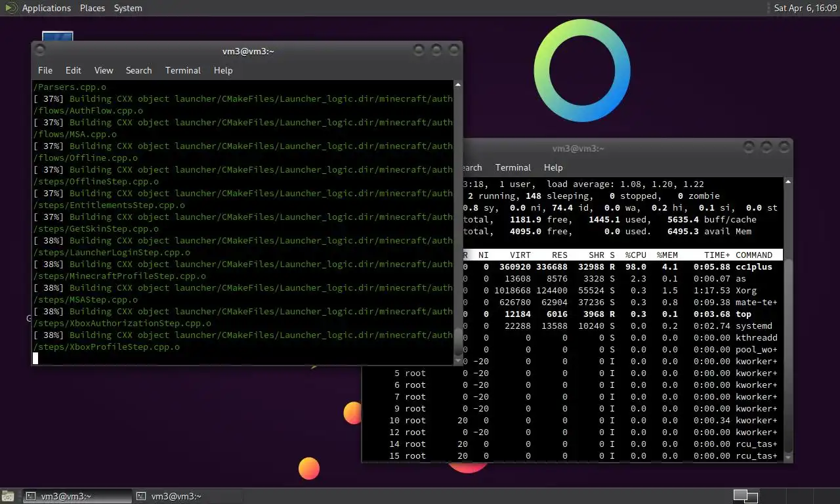Click the 5635.4 buff/cache value
The image size is (840, 504).
tap(711, 219)
